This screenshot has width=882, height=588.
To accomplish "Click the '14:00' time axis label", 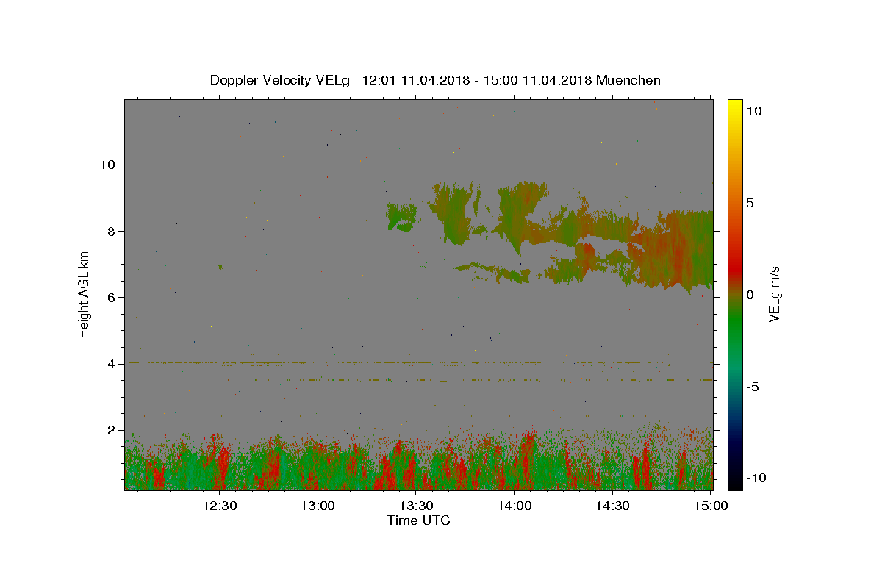I will point(514,506).
